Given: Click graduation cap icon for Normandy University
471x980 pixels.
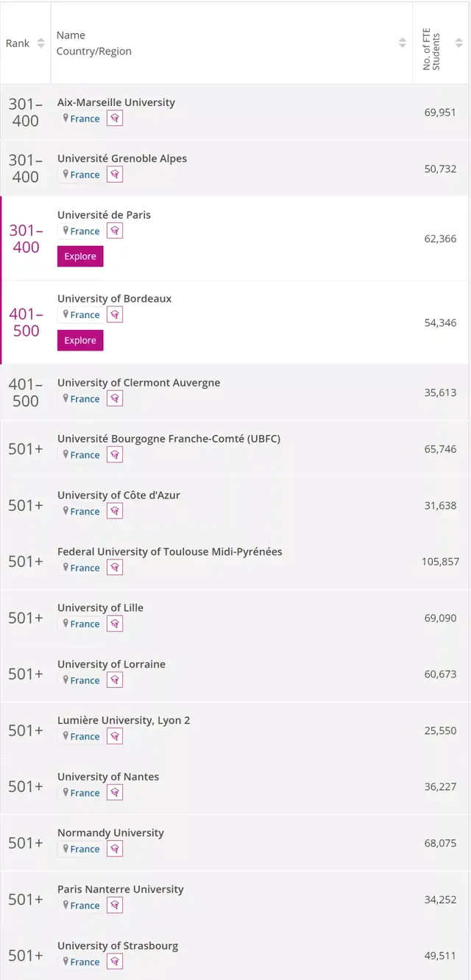Looking at the screenshot, I should click(x=115, y=850).
